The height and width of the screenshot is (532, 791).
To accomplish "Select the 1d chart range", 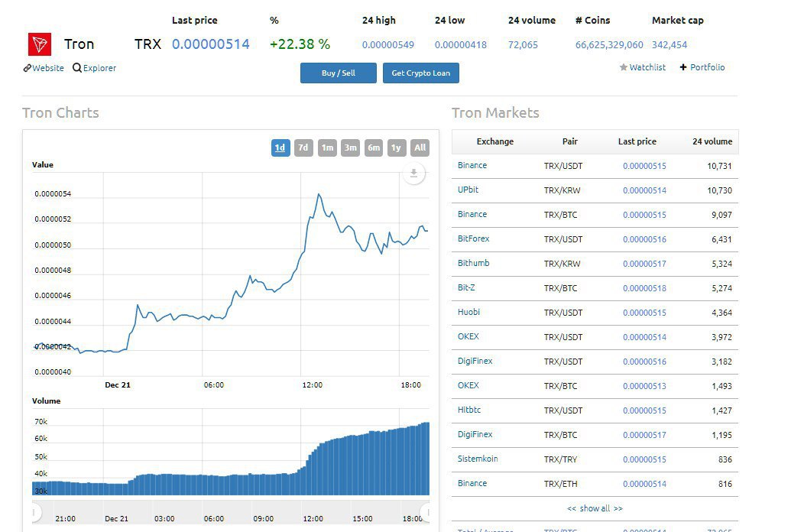I will (x=280, y=148).
